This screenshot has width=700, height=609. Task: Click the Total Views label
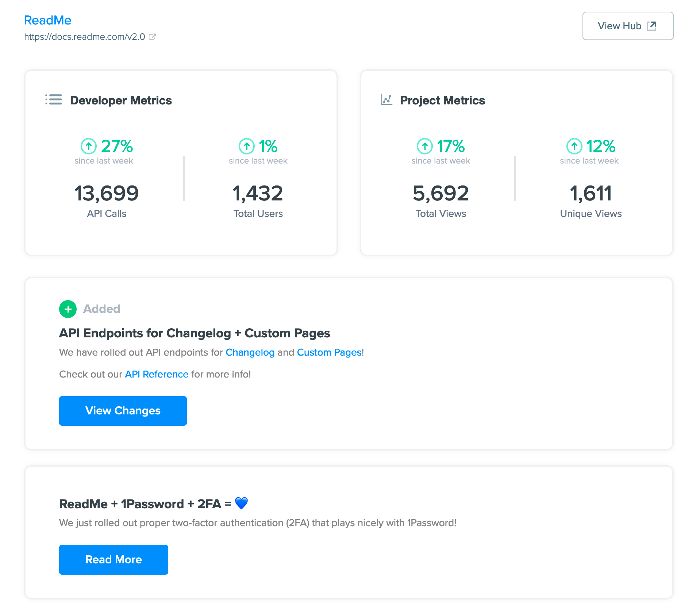tap(441, 214)
